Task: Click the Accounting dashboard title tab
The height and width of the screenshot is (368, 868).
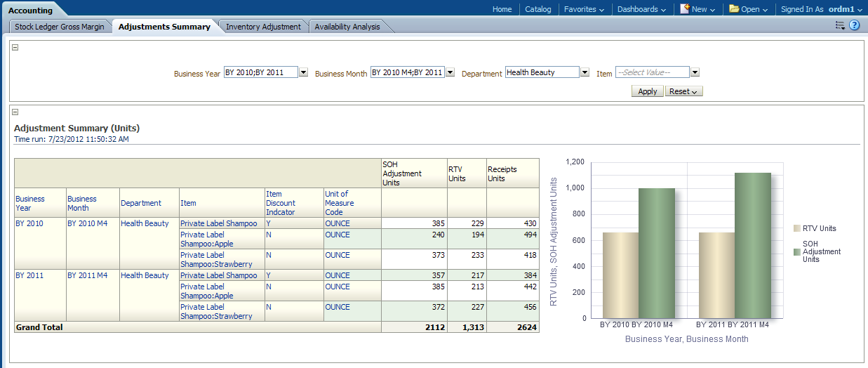Action: coord(30,11)
